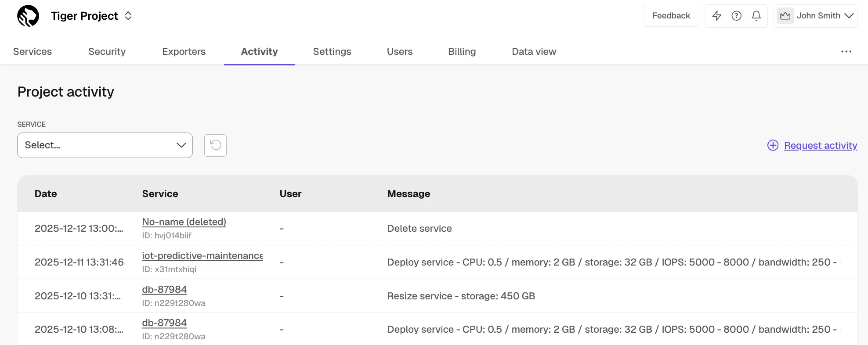Open the three-dot more tabs menu
This screenshot has height=345, width=868.
(x=846, y=52)
